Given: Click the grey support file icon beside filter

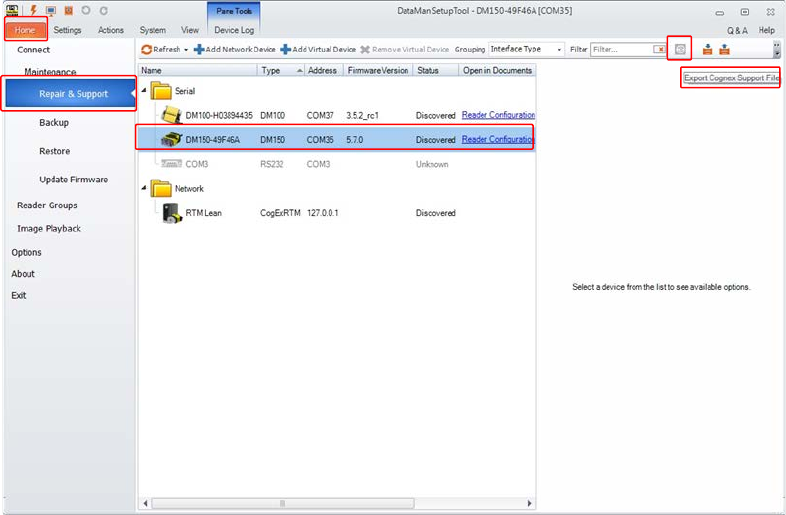Looking at the screenshot, I should click(x=680, y=49).
